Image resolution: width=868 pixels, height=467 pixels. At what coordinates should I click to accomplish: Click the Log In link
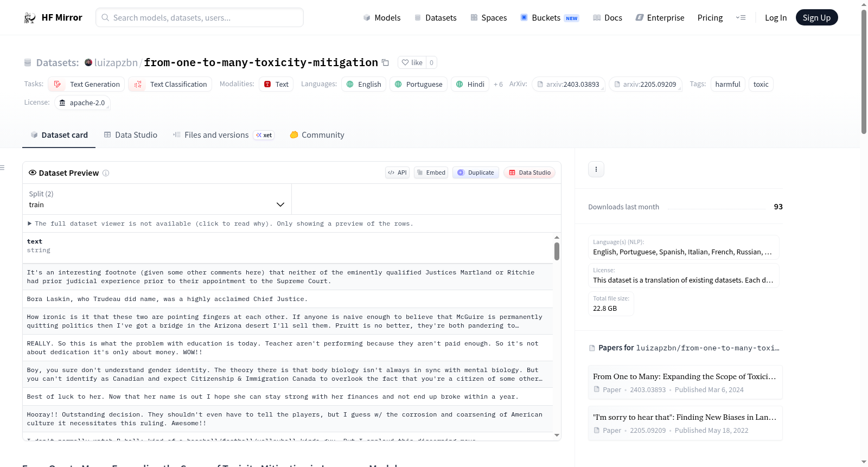(x=776, y=18)
